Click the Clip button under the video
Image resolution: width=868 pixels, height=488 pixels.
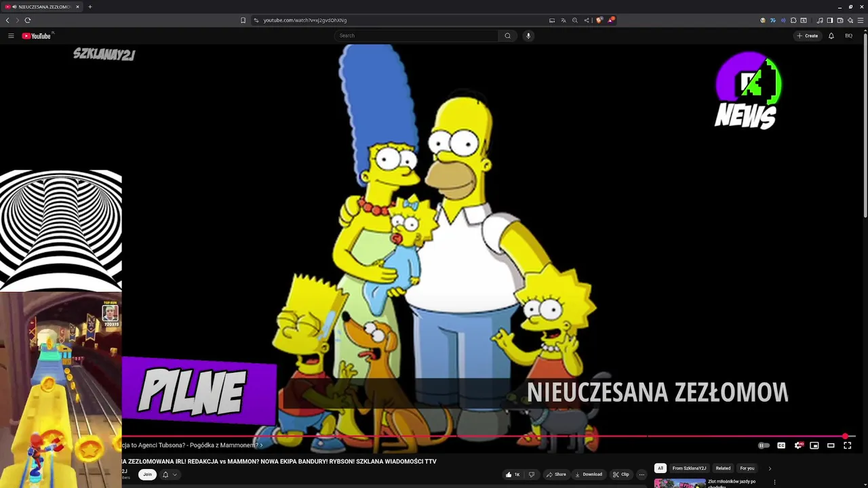tap(621, 474)
